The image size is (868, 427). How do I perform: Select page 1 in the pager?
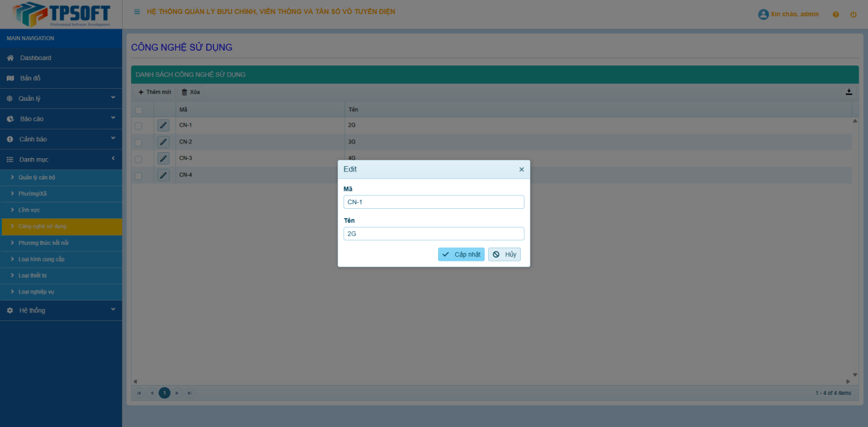click(164, 393)
